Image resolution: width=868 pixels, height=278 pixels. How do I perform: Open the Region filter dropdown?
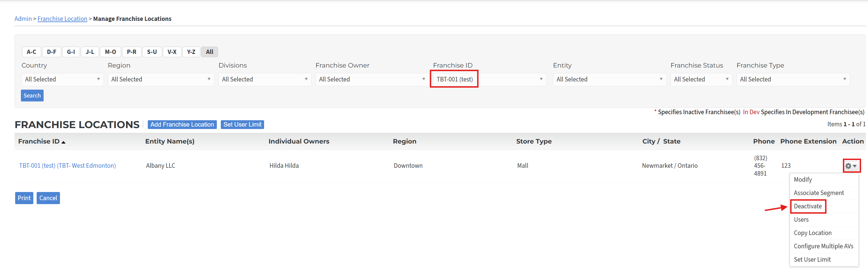[x=161, y=80]
